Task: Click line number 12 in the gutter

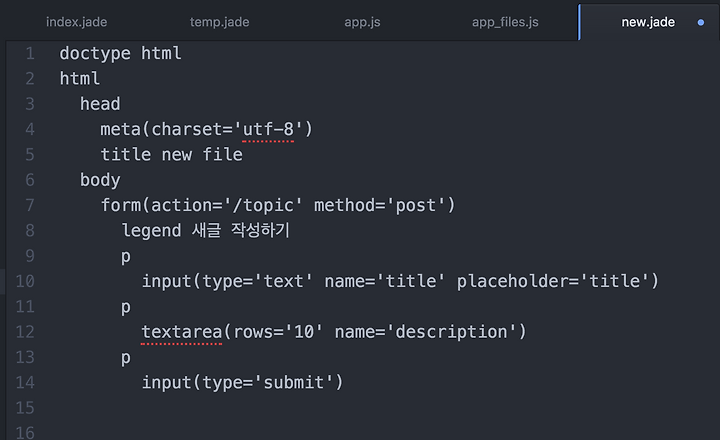Action: tap(25, 332)
